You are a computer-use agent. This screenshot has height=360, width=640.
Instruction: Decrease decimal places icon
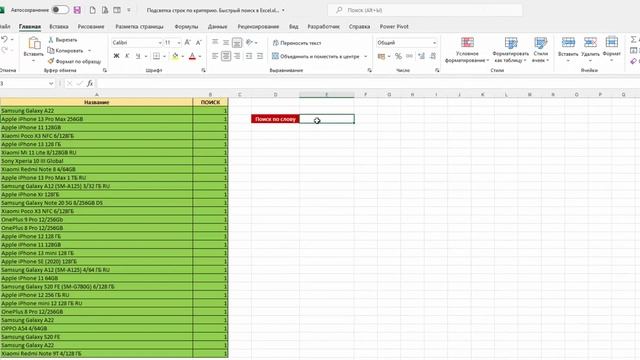pos(433,56)
